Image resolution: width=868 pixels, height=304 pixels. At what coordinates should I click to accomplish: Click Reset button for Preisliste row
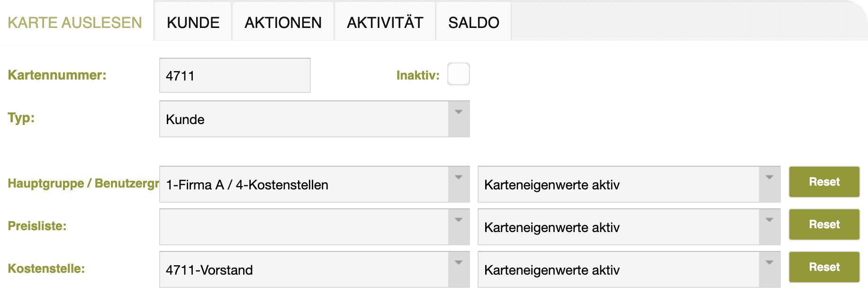click(x=824, y=224)
